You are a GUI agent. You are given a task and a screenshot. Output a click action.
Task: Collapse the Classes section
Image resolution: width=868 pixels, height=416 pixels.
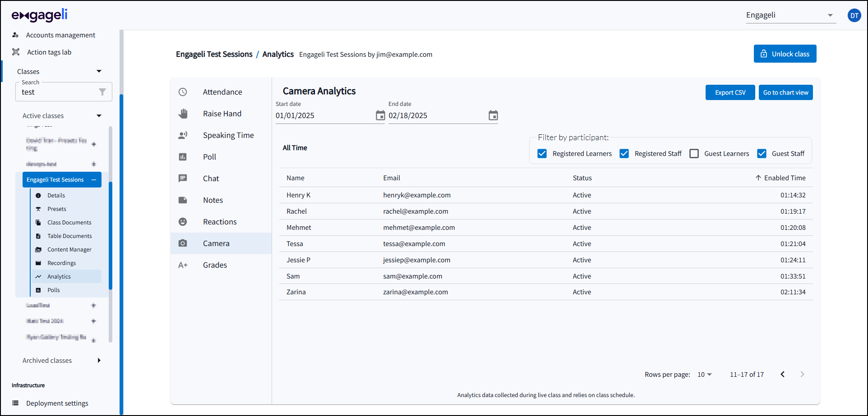point(99,71)
